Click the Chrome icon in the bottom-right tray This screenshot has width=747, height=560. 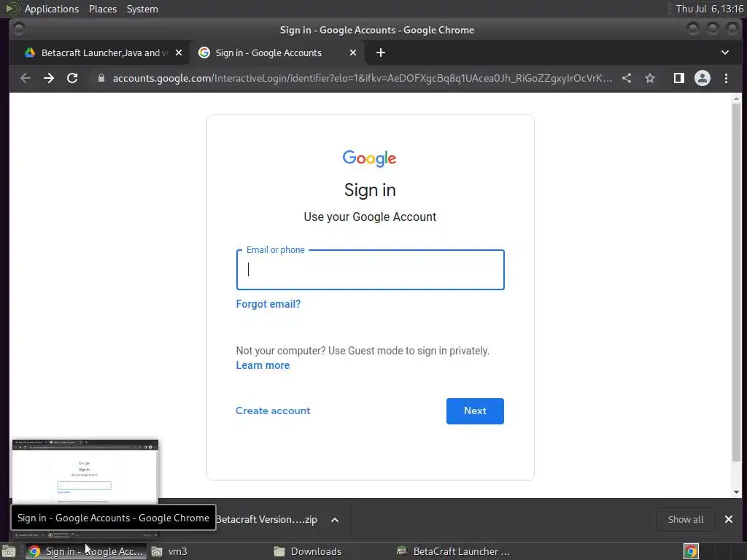(x=691, y=551)
